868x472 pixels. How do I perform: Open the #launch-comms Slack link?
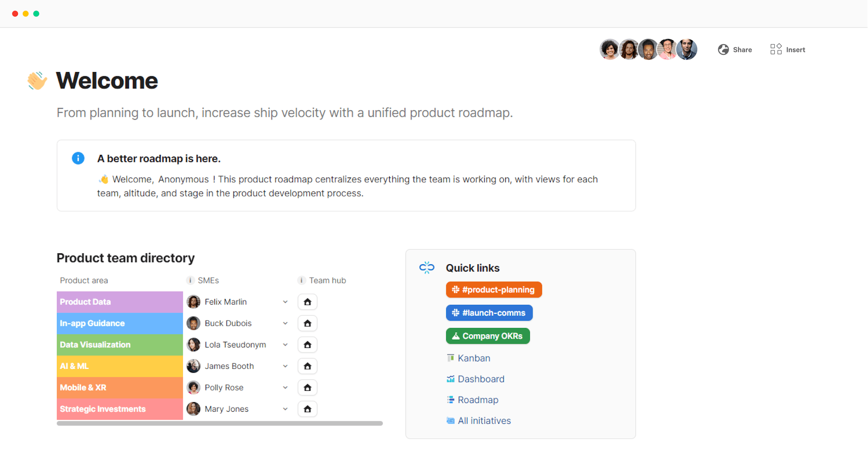489,313
